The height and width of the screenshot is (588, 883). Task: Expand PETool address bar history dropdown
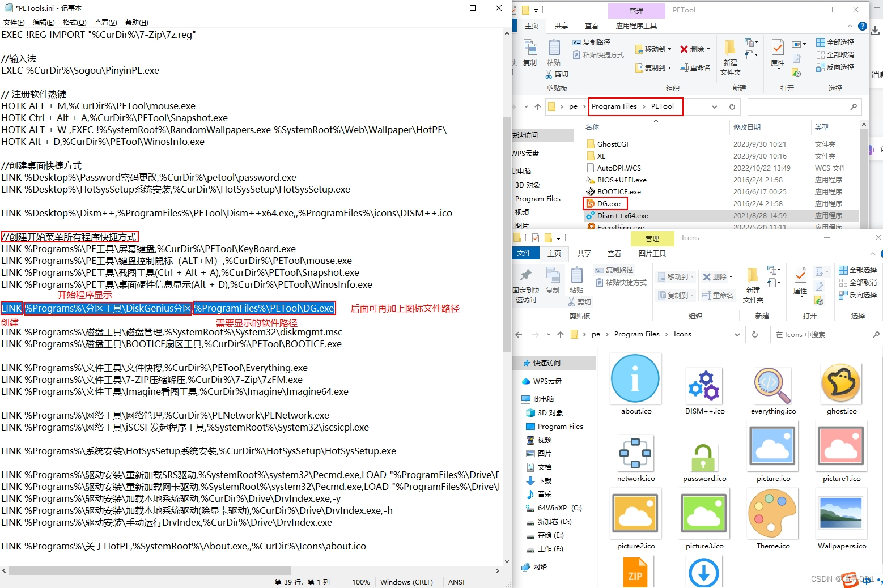pos(714,106)
